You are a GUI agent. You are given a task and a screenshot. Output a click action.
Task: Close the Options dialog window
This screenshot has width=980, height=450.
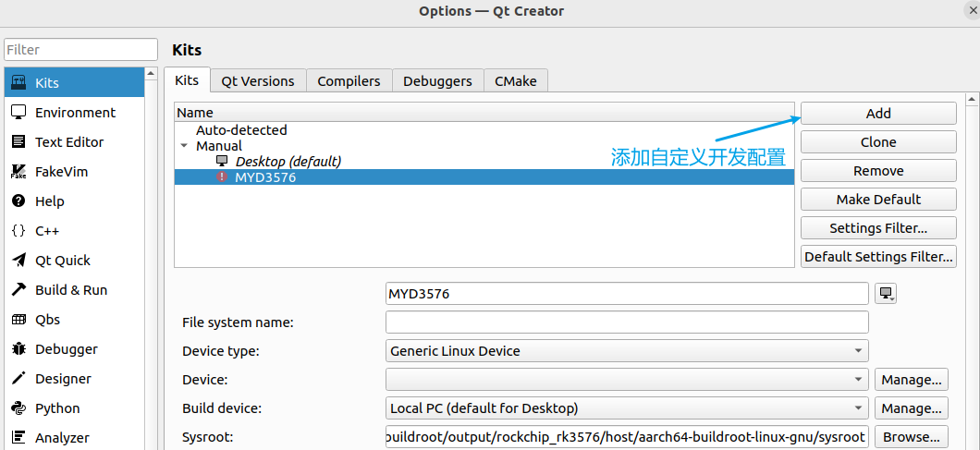point(974,10)
